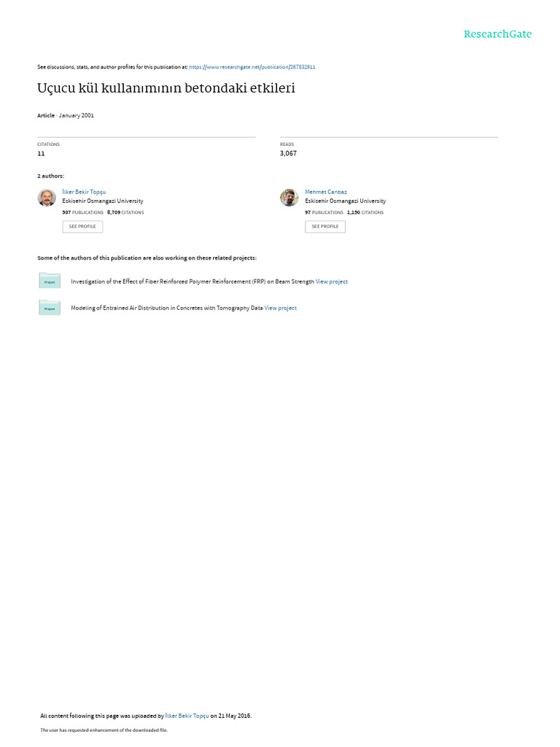Click 1,150 citations stat under Canbaz
Viewport: 560px width, 747px height.
[365, 212]
